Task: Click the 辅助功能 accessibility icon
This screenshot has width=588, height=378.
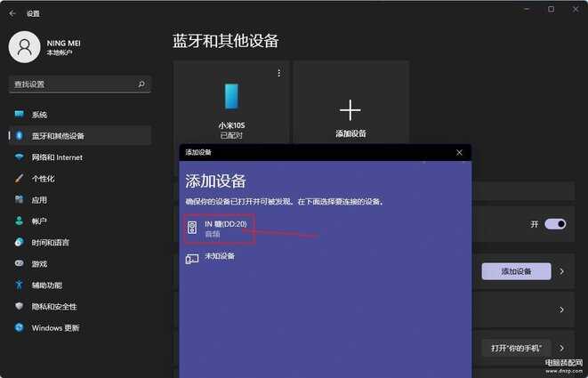Action: (19, 285)
